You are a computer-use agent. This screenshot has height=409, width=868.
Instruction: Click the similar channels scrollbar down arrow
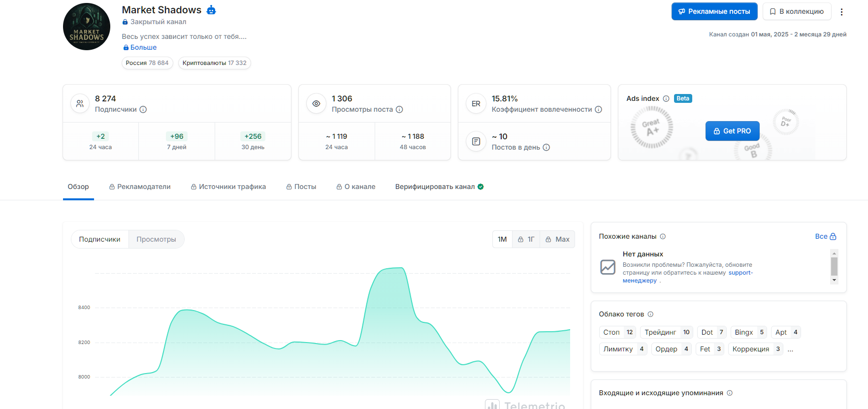click(x=834, y=280)
